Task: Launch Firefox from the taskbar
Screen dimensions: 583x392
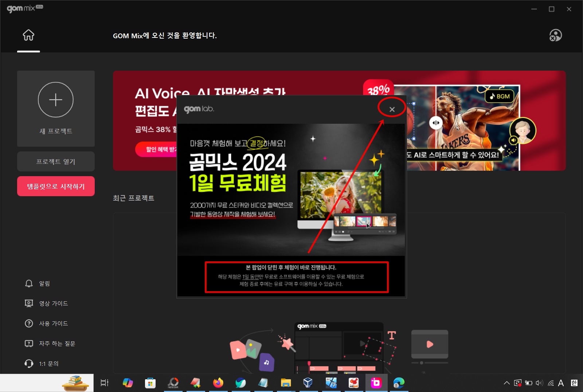Action: [218, 383]
